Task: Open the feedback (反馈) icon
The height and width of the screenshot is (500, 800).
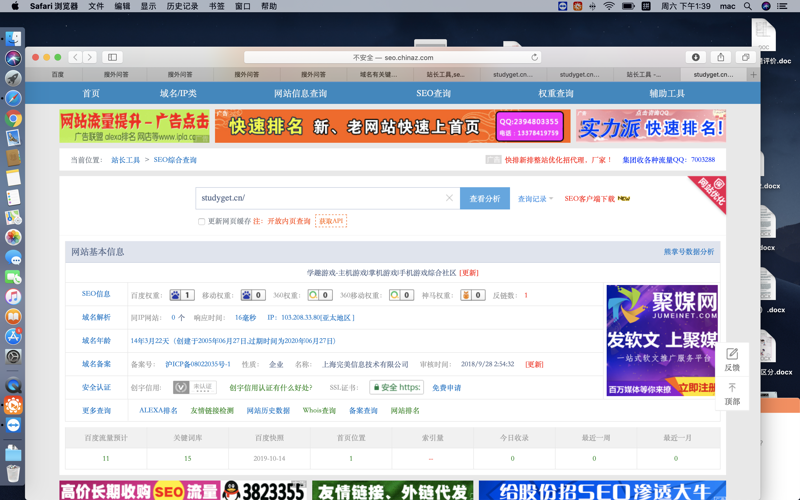Action: point(732,359)
